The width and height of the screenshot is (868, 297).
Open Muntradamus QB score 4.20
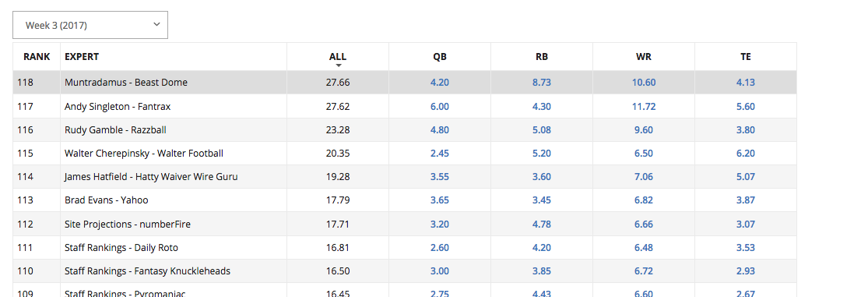click(440, 83)
